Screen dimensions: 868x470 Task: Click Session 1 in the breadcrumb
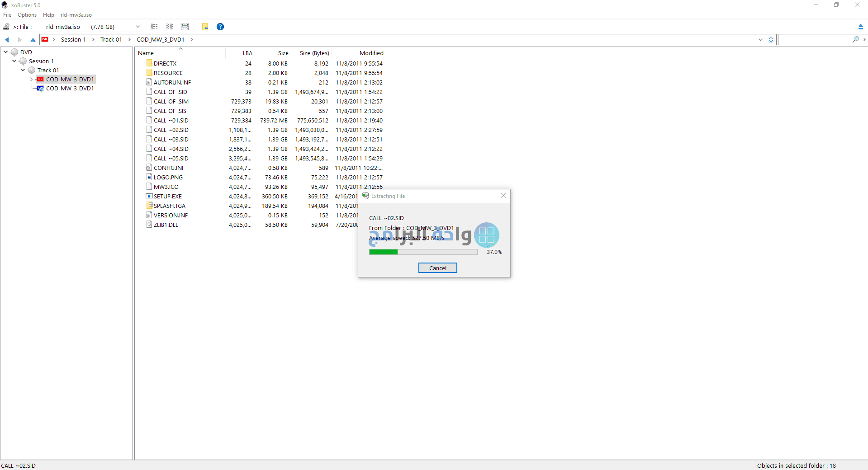point(73,40)
